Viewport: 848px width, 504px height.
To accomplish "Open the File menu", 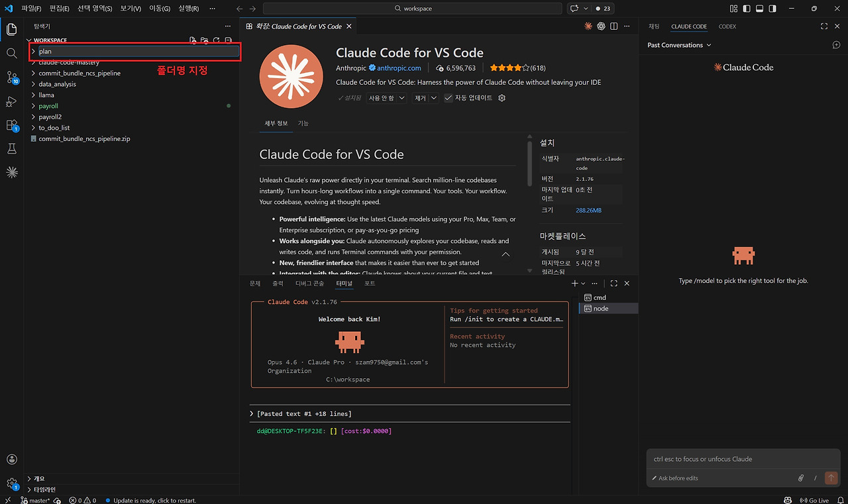I will tap(31, 9).
